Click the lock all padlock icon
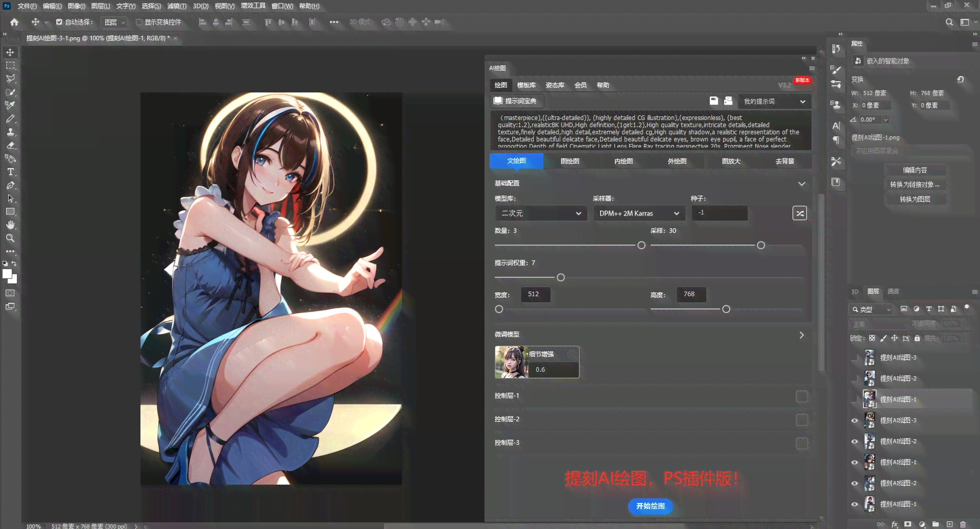This screenshot has width=980, height=529. click(917, 338)
